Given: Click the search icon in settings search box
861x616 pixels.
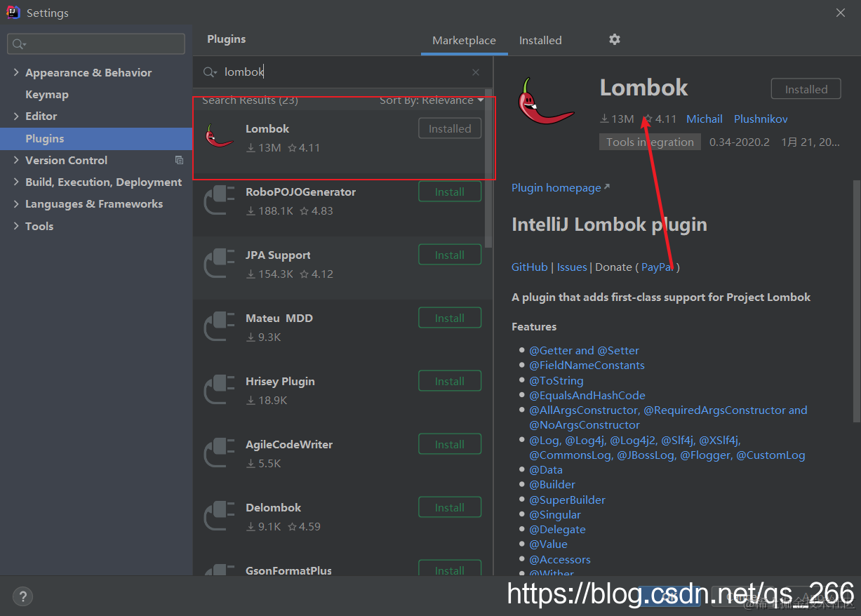Looking at the screenshot, I should click(x=19, y=44).
